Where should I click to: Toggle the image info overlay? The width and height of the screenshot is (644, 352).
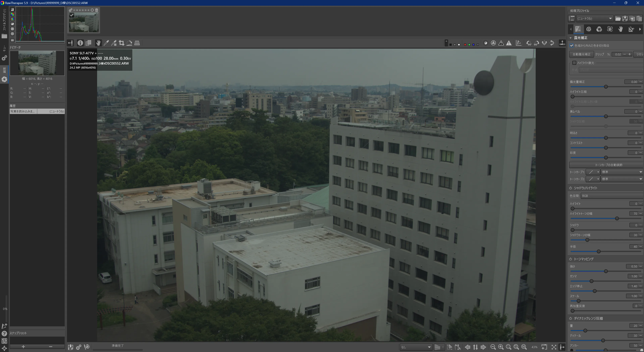[x=80, y=43]
